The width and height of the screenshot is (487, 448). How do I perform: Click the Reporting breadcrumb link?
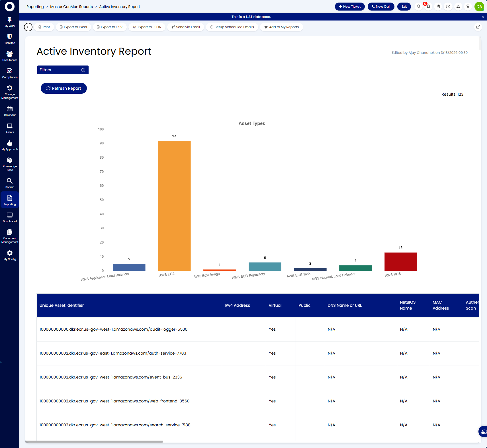[x=35, y=7]
